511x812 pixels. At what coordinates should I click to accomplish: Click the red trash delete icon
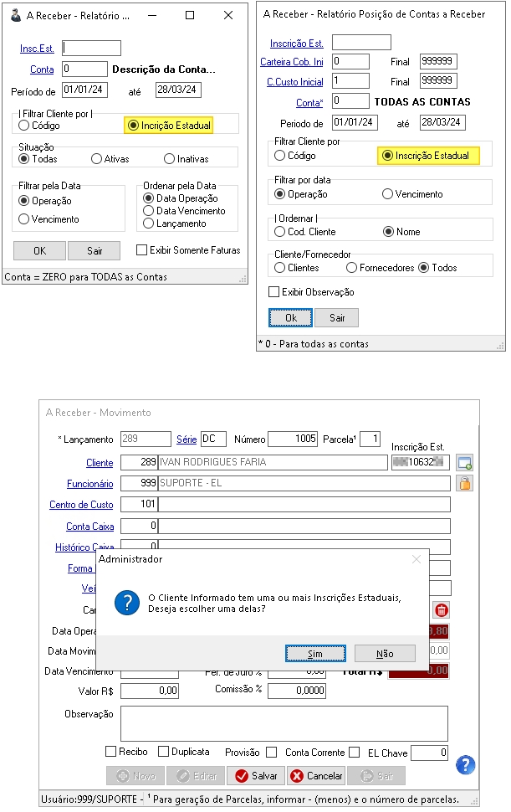[x=442, y=610]
